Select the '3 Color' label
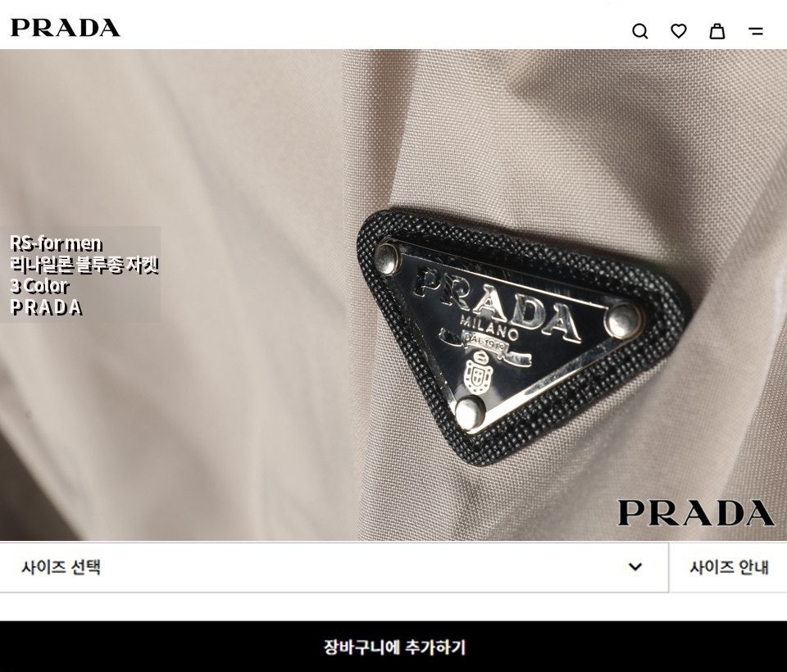This screenshot has height=672, width=787. click(39, 286)
